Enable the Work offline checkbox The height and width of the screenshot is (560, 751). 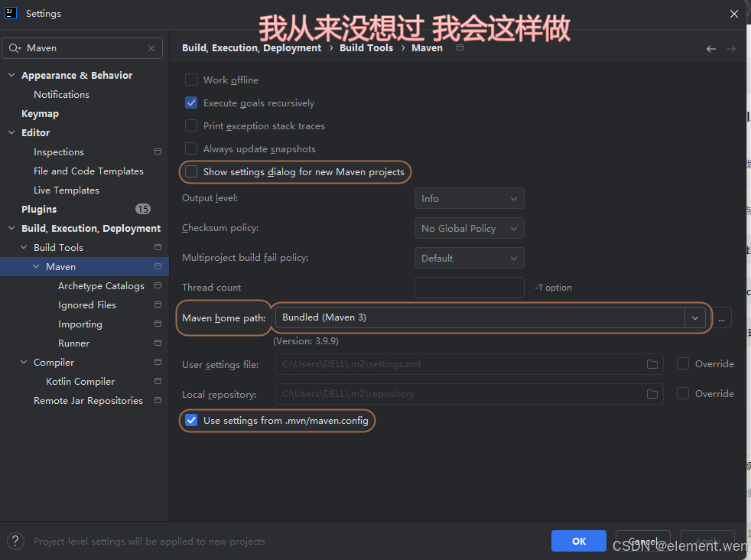tap(190, 80)
